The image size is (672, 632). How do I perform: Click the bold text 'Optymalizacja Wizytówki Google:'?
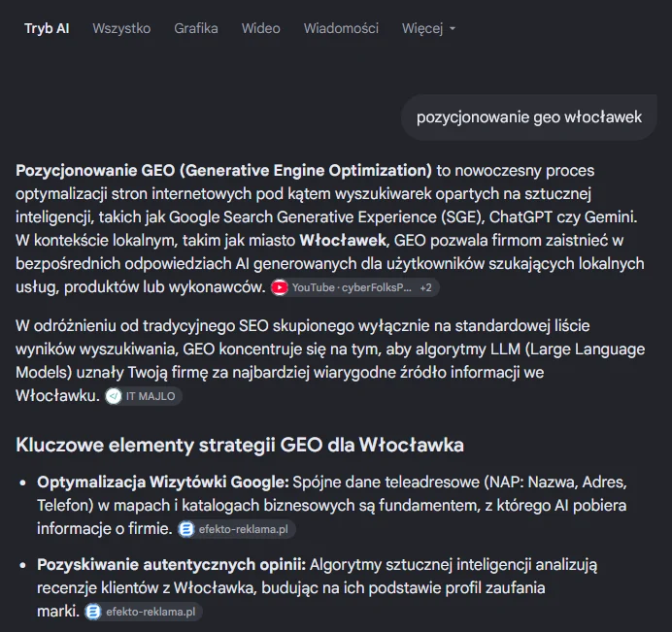point(163,482)
